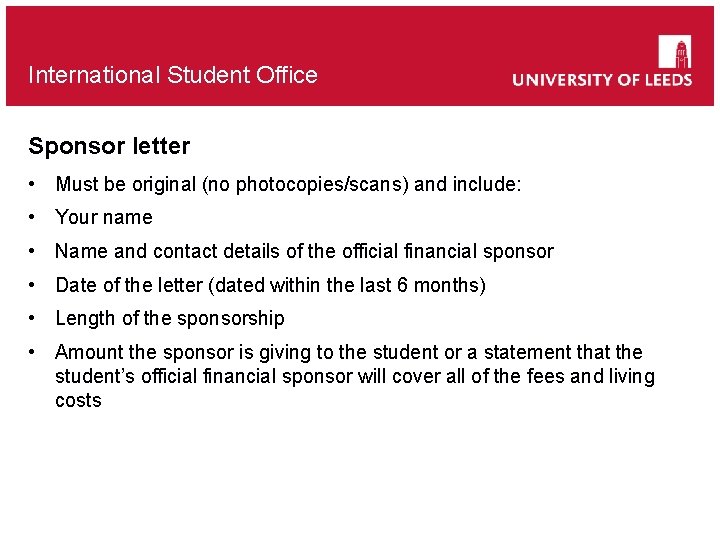
Task: Click 'Name and contact details' list item
Action: click(x=304, y=251)
